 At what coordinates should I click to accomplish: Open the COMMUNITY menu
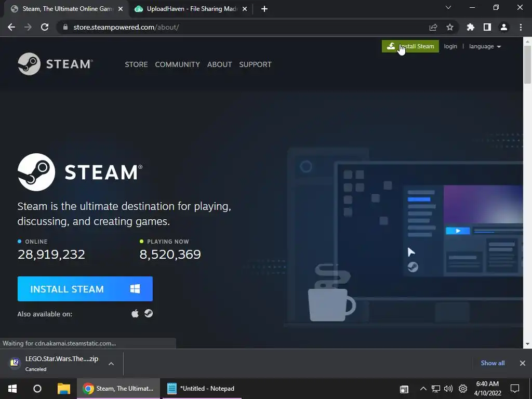[x=178, y=64]
